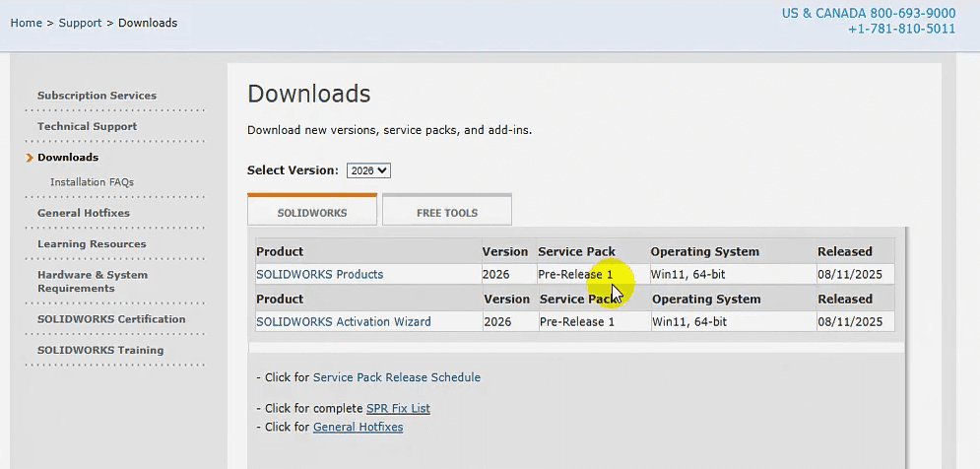Screen dimensions: 980x469
Task: Click Win11, 64-bit in Activation Wizard row
Action: tap(689, 321)
